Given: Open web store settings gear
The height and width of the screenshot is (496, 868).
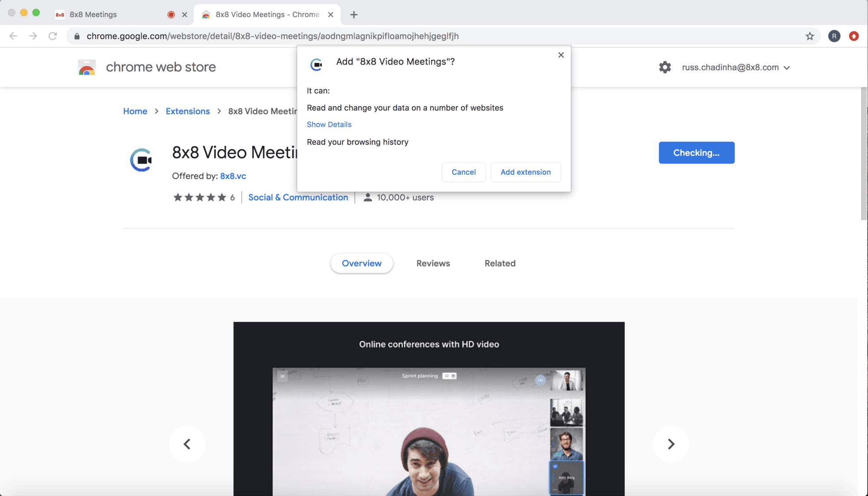Looking at the screenshot, I should [665, 67].
